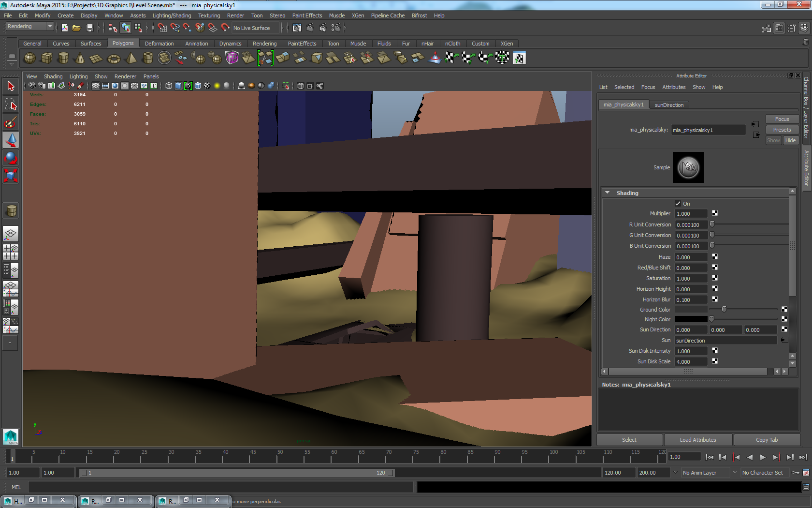Screen dimensions: 812x508
Task: Toggle the Shading On checkbox
Action: (x=677, y=203)
